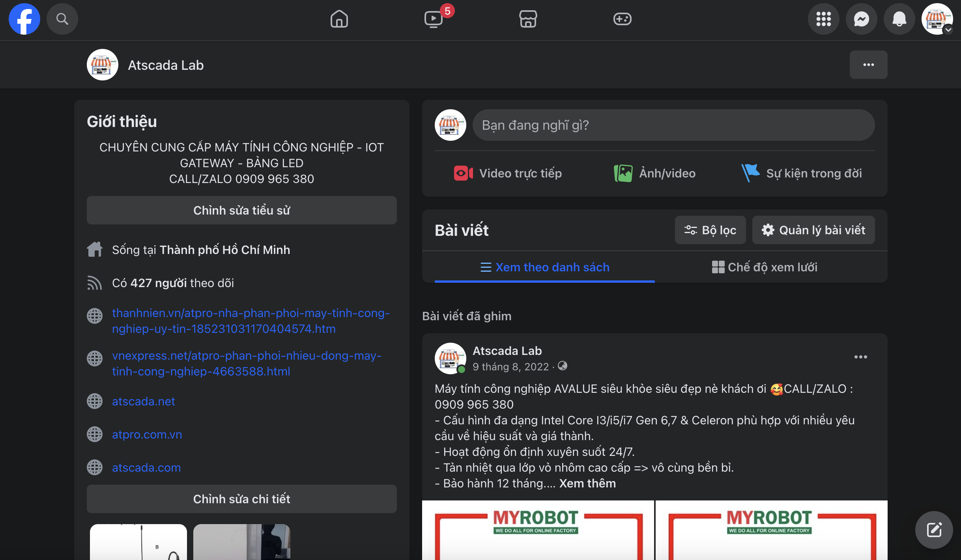Open the vnexpress.net article link
961x560 pixels.
[x=247, y=363]
